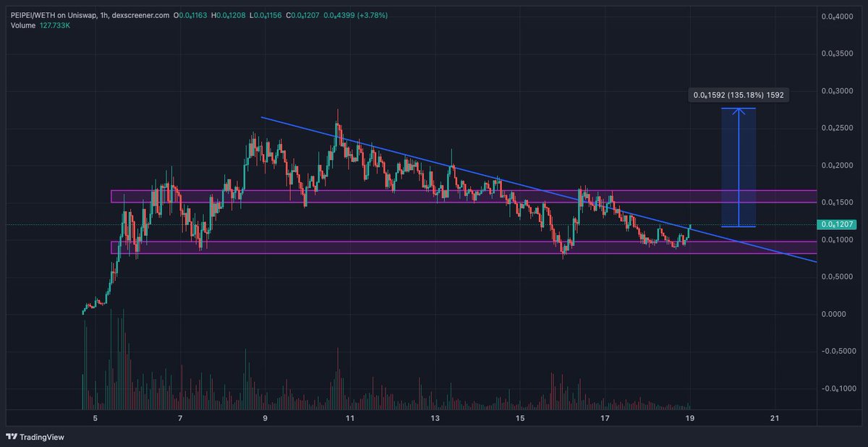Click date label 7 on time axis
The width and height of the screenshot is (868, 447).
[x=180, y=419]
